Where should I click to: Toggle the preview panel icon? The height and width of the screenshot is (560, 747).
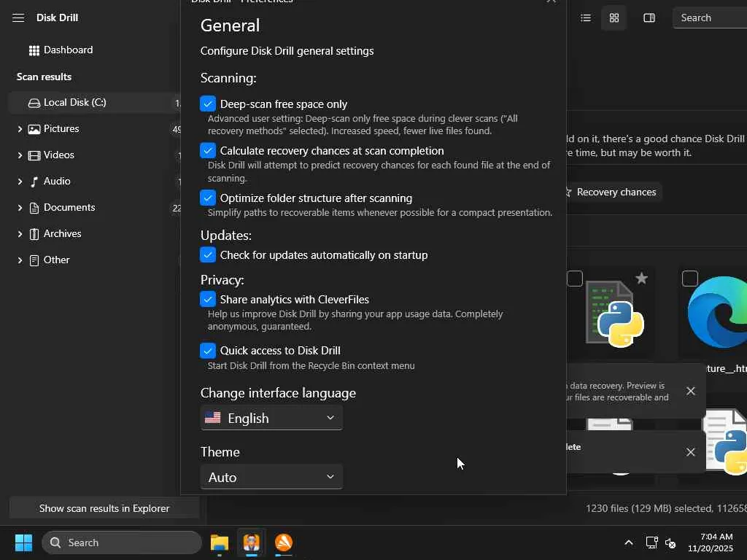tap(649, 18)
